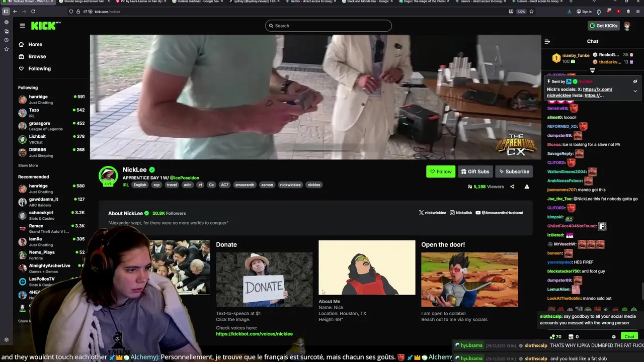The image size is (644, 362).
Task: Open hanridge channel in Following list
Action: [51, 99]
